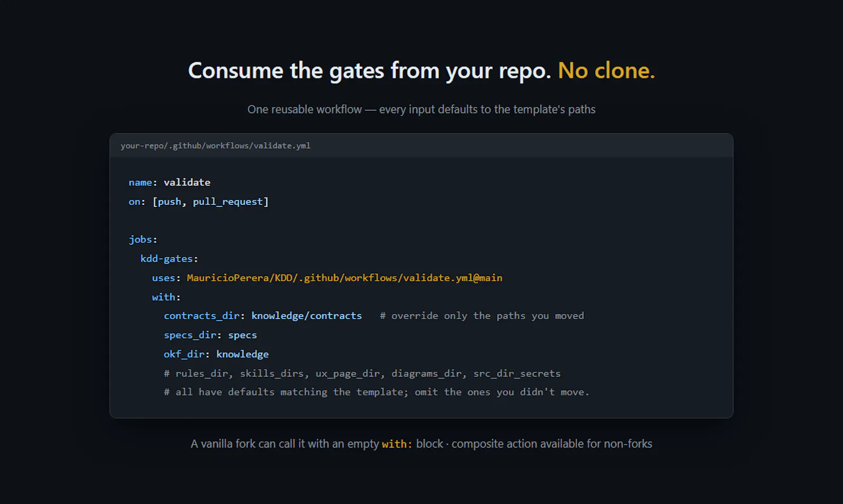Click the file path 'your-repo/.github/workflows/validate.yml'
Image resolution: width=843 pixels, height=504 pixels.
(x=215, y=146)
